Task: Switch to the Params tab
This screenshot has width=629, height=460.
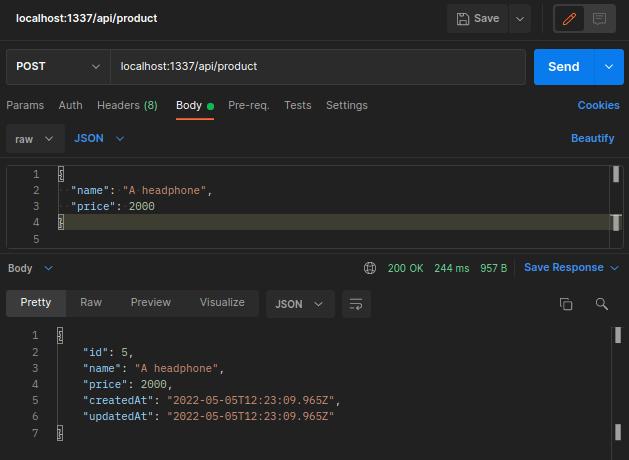Action: tap(25, 105)
